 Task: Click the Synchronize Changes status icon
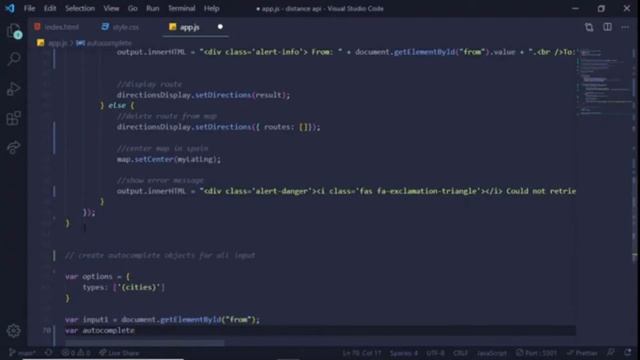49,353
